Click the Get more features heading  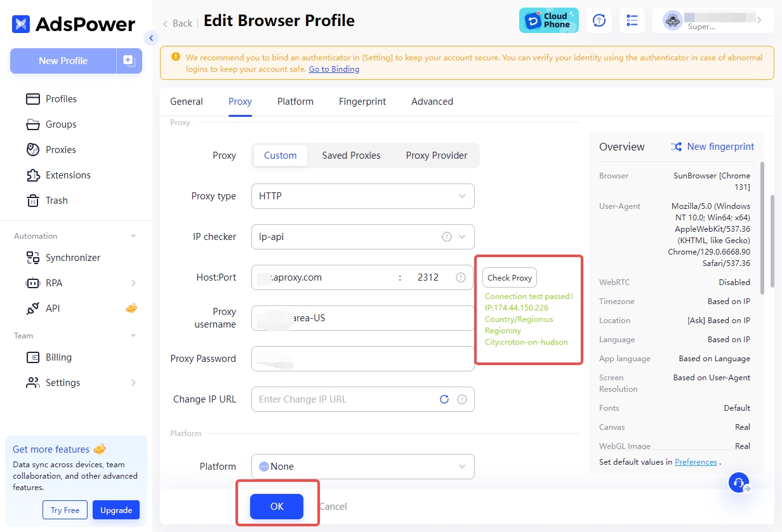51,449
